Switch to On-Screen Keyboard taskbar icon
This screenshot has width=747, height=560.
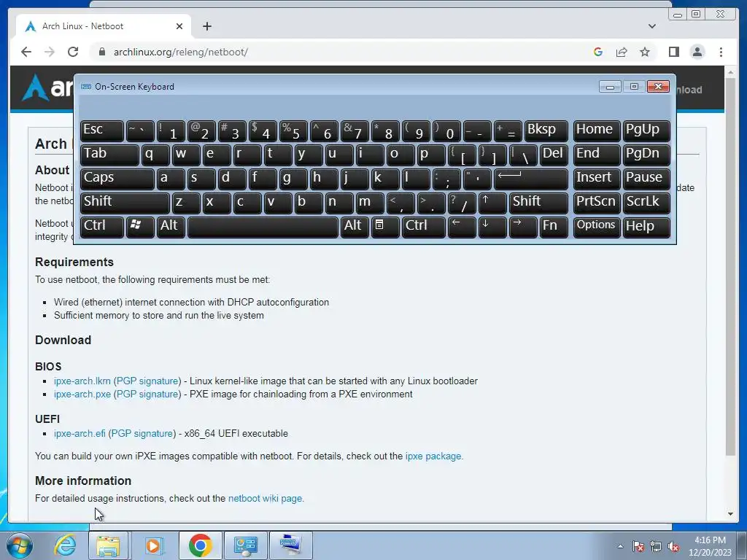pos(290,545)
